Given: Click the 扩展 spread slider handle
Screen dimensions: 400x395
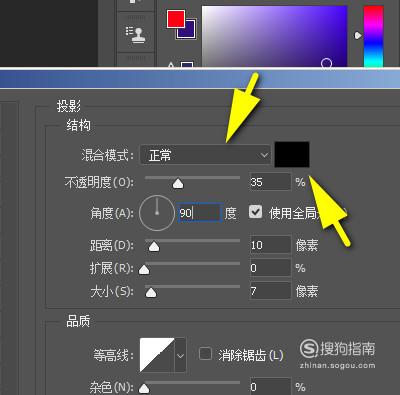Looking at the screenshot, I should (x=144, y=269).
